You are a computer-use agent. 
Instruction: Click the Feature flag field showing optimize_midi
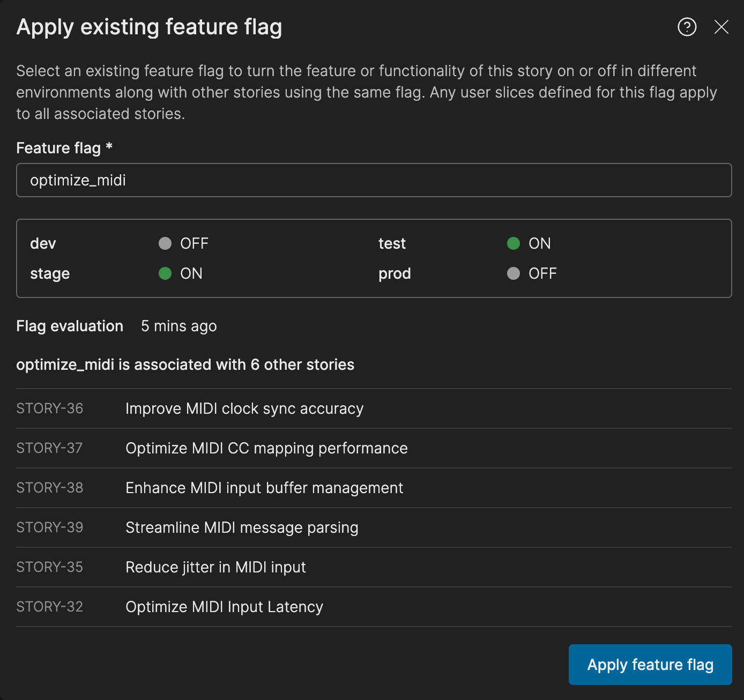coord(374,180)
